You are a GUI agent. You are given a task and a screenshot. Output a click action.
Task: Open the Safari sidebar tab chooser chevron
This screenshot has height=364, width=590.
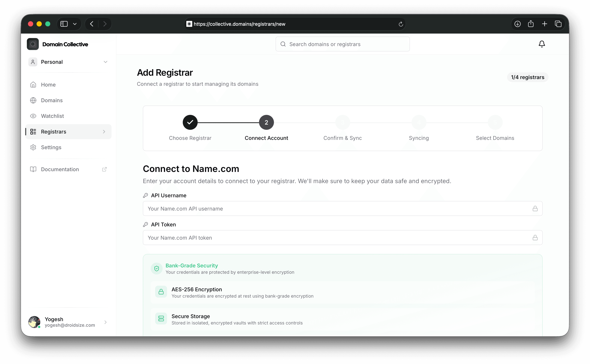[x=75, y=24]
